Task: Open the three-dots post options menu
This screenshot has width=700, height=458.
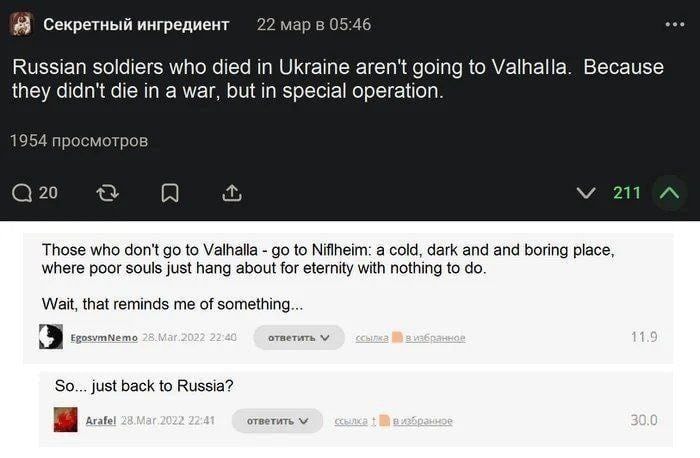Action: 675,24
